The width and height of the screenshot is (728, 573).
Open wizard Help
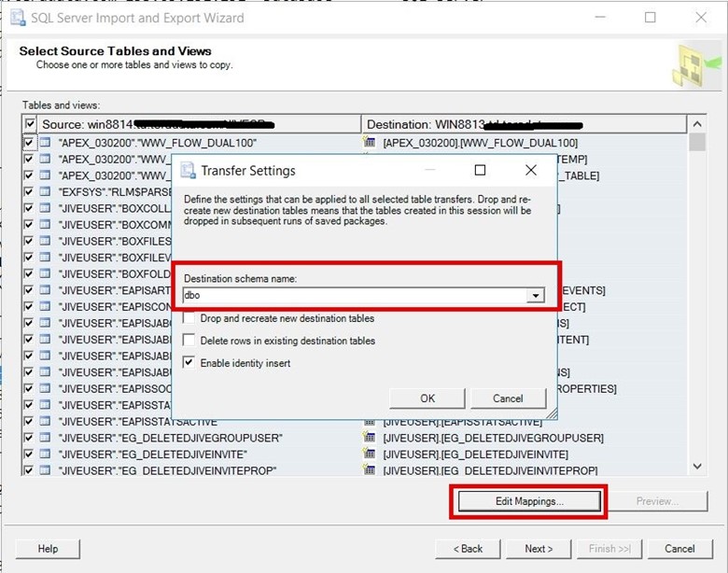[48, 549]
